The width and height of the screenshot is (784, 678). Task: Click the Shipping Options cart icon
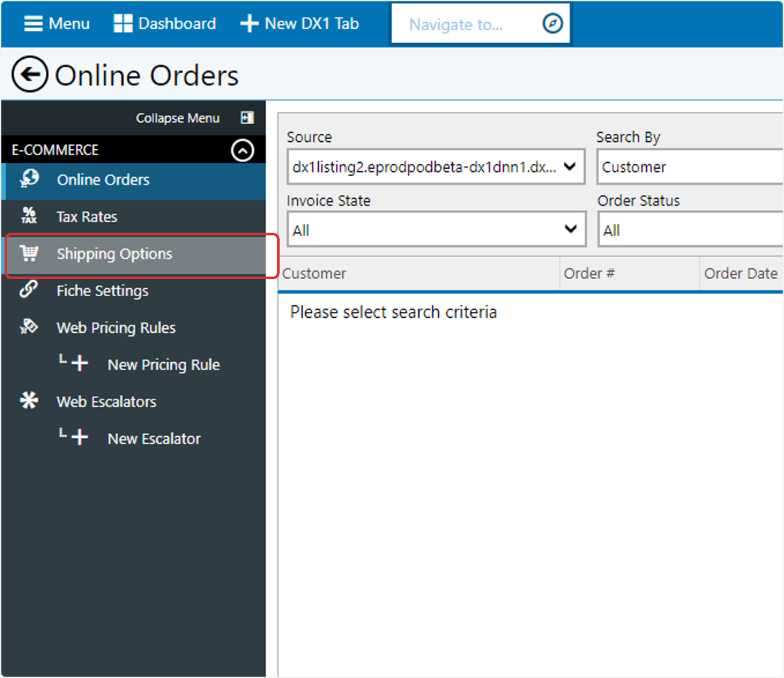[x=29, y=253]
